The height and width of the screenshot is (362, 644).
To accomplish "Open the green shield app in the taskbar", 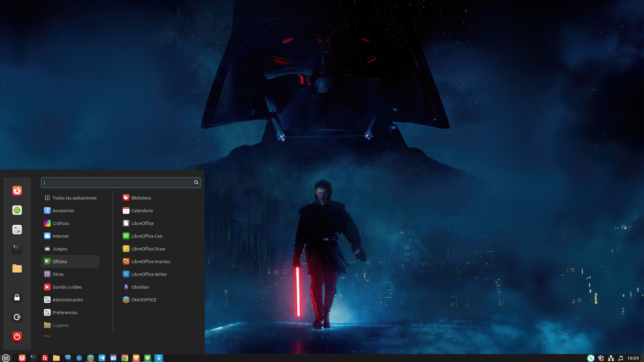I will [147, 358].
